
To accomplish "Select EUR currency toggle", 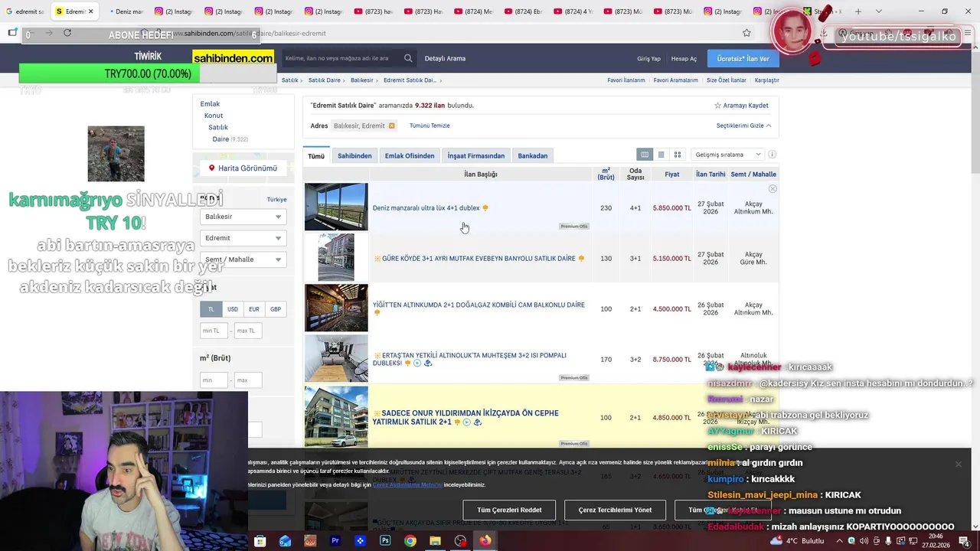I will point(254,309).
